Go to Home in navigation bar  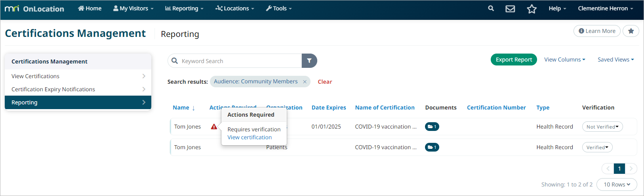90,8
